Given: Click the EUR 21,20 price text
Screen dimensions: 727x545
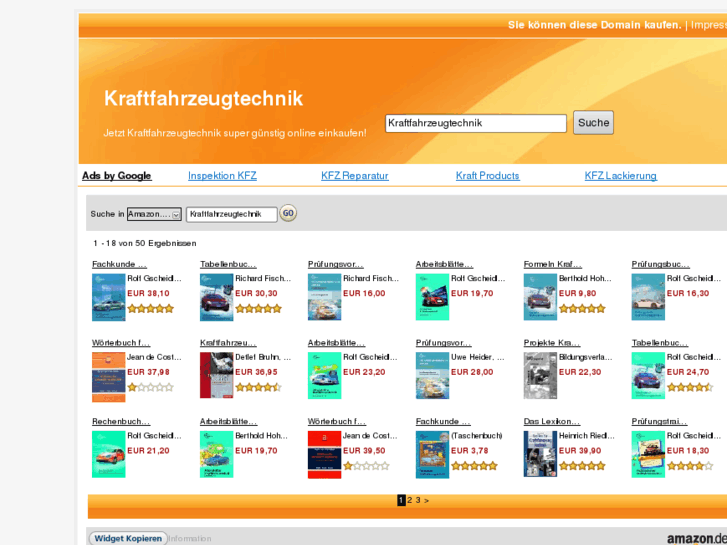Looking at the screenshot, I should [148, 451].
